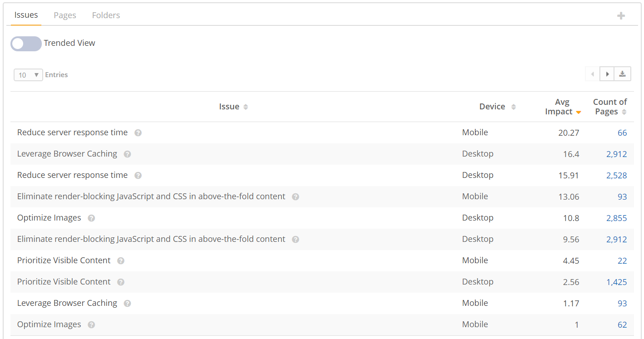Open the 66 pages count link
This screenshot has width=644, height=339.
[x=622, y=133]
